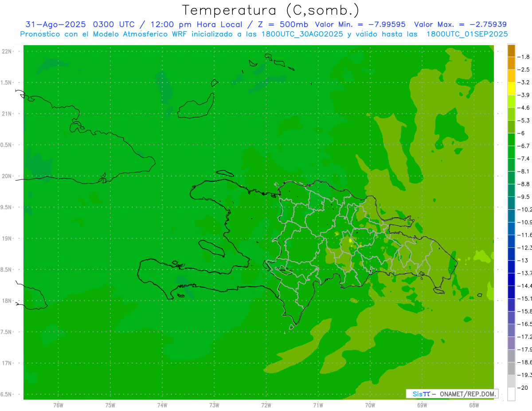Click the bright yellow hotspot over central Dominican Republic

pyautogui.click(x=350, y=240)
